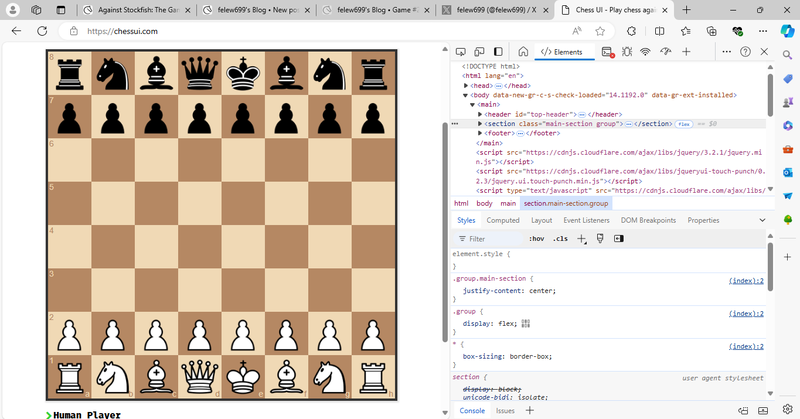Expand the footer element in DOM tree
This screenshot has width=800, height=419.
pos(482,133)
